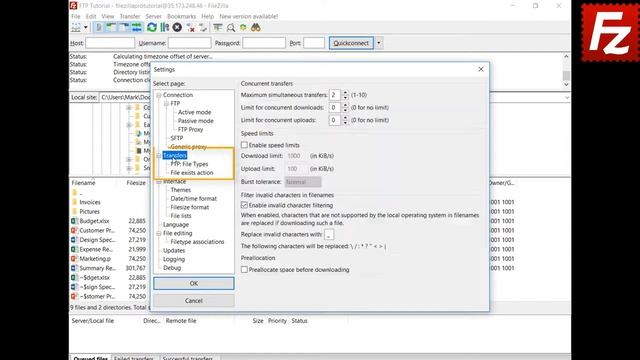Decrease concurrent downloads limit spinner
Screen dimensions: 640x360
(345, 110)
